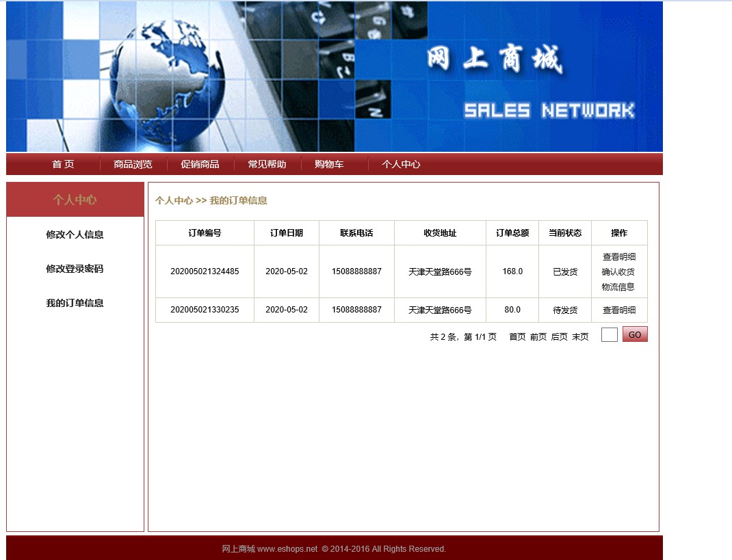Open 我的订单信息 in the sidebar
Viewport: 732px width, 560px height.
click(x=75, y=303)
